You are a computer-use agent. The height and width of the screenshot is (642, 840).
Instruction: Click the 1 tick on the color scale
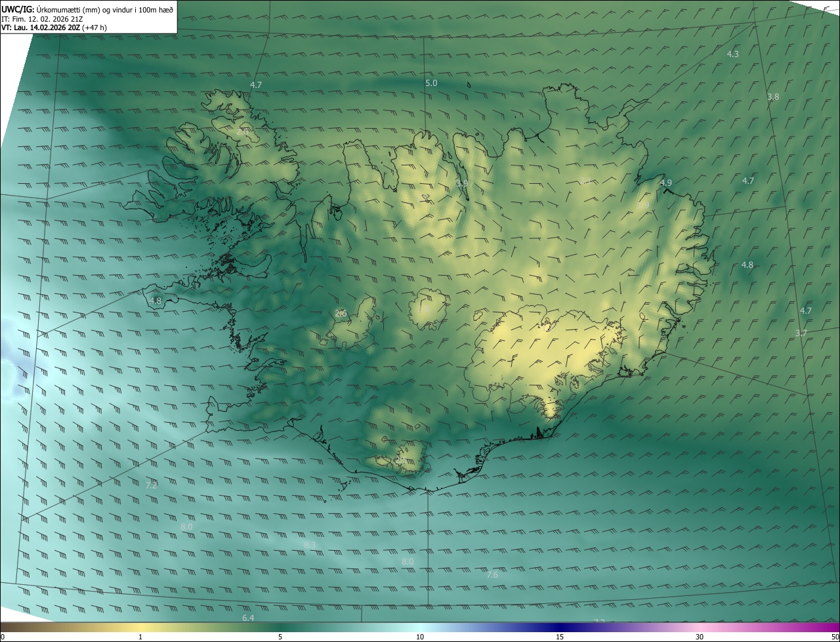pos(140,637)
